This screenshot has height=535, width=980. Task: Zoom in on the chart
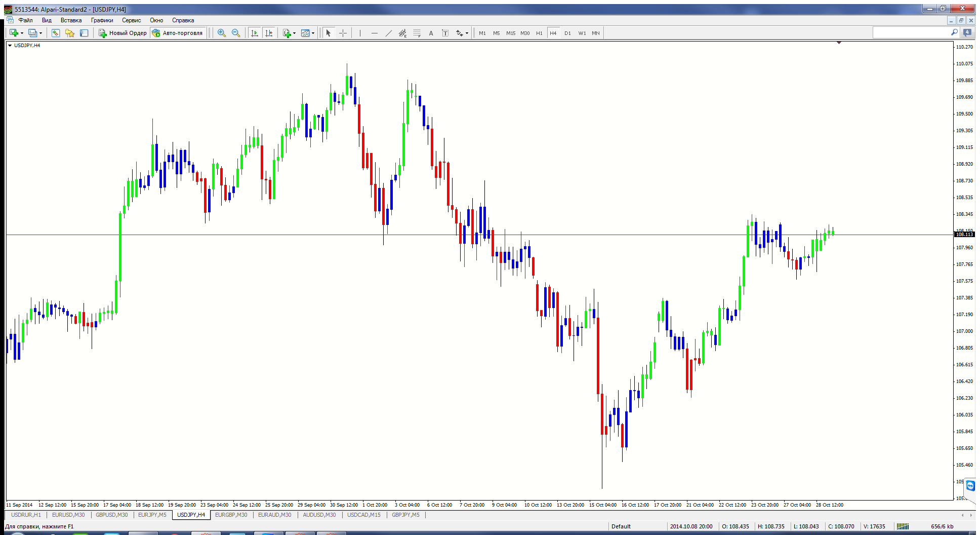222,33
